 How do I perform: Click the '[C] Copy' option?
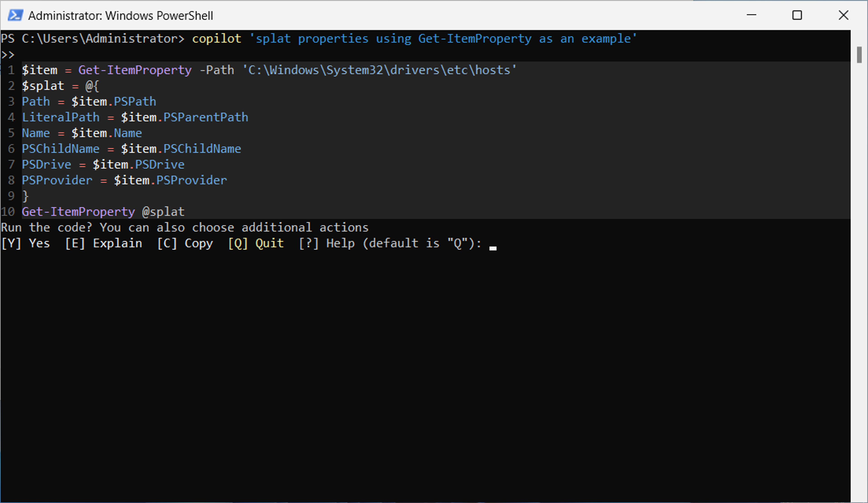(185, 243)
